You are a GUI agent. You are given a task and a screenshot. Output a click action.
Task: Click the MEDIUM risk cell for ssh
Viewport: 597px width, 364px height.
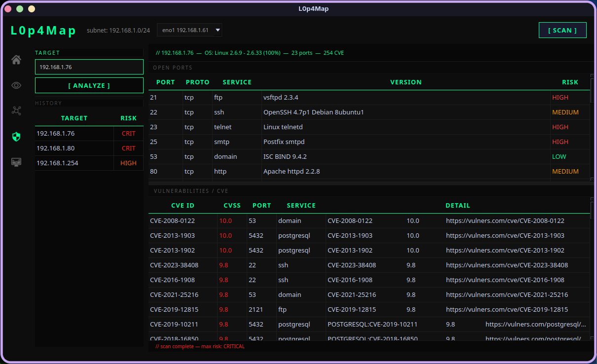pos(570,112)
